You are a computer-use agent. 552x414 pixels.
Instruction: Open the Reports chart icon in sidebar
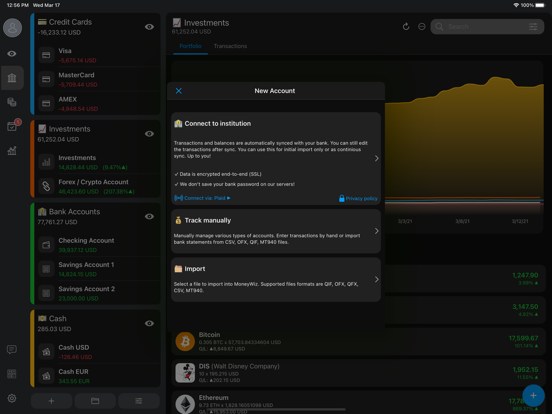click(12, 151)
